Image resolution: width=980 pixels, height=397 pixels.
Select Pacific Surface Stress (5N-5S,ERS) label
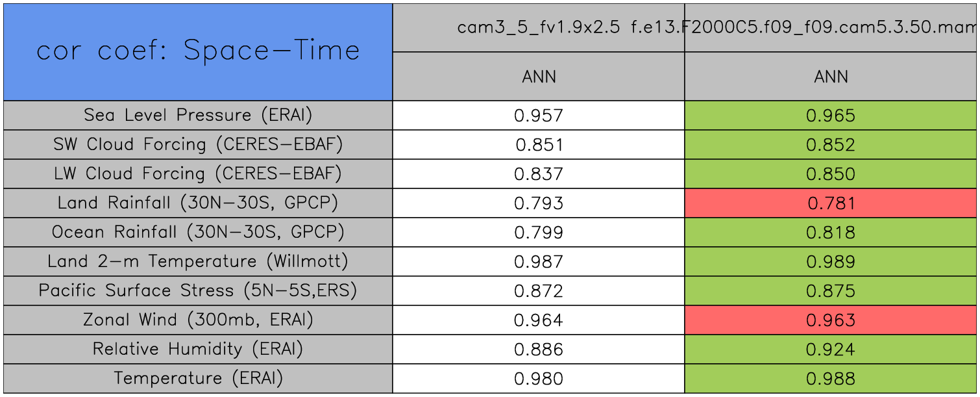pos(198,291)
